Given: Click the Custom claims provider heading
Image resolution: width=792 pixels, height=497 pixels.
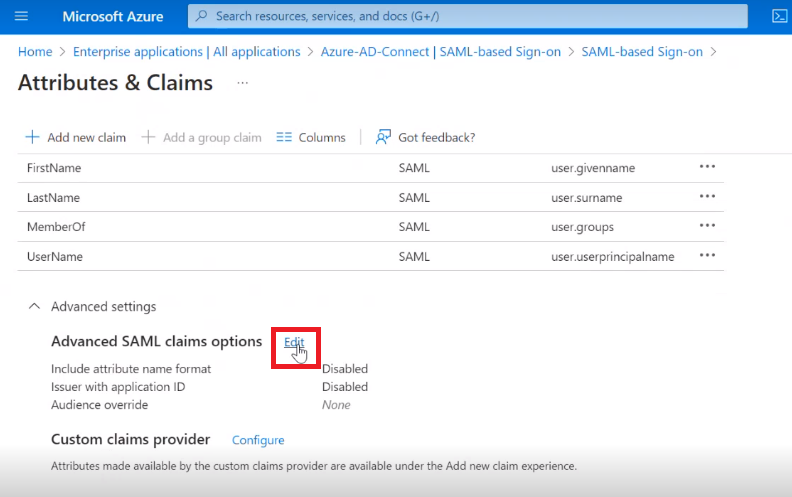Looking at the screenshot, I should tap(130, 440).
